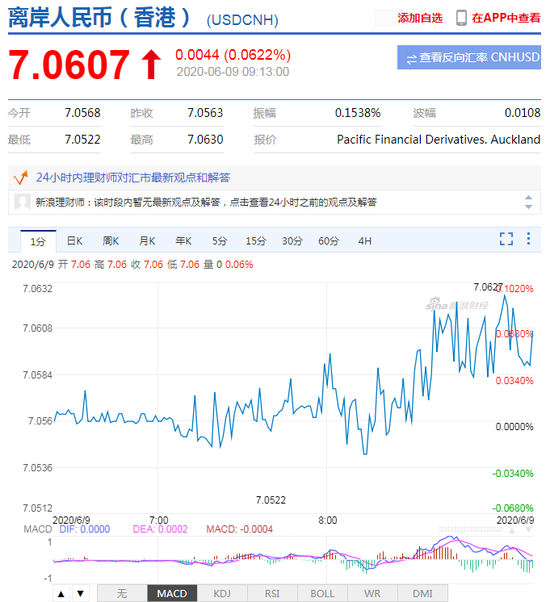Click 添加自选 to add to watchlist
Viewport: 550px width, 602px height.
[x=420, y=18]
